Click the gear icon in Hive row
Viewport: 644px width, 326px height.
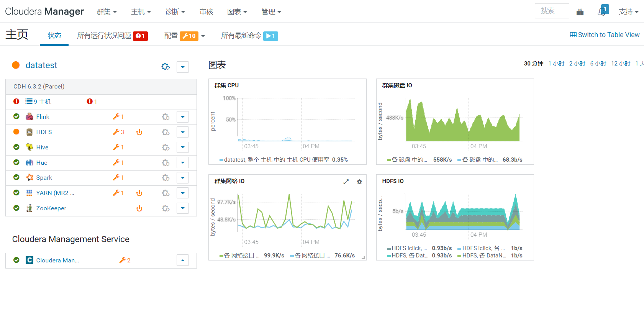pos(166,147)
